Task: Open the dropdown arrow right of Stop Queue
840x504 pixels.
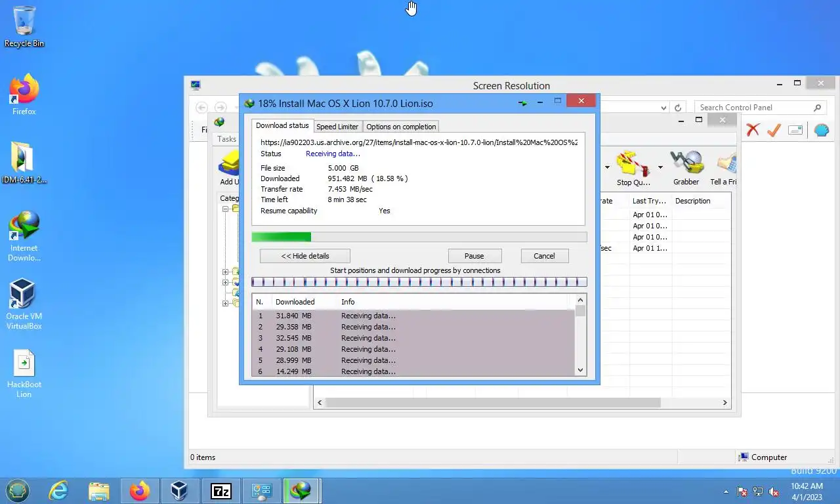Action: [x=660, y=167]
